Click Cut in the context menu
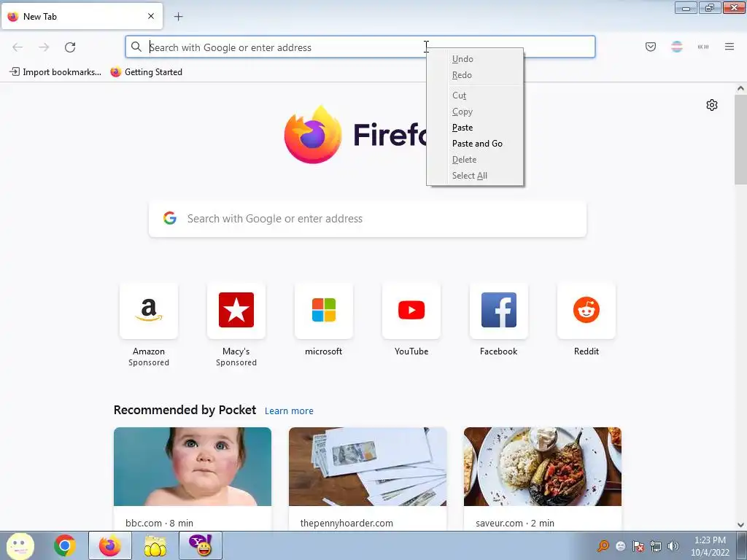Screen dimensions: 747x560 (460, 96)
